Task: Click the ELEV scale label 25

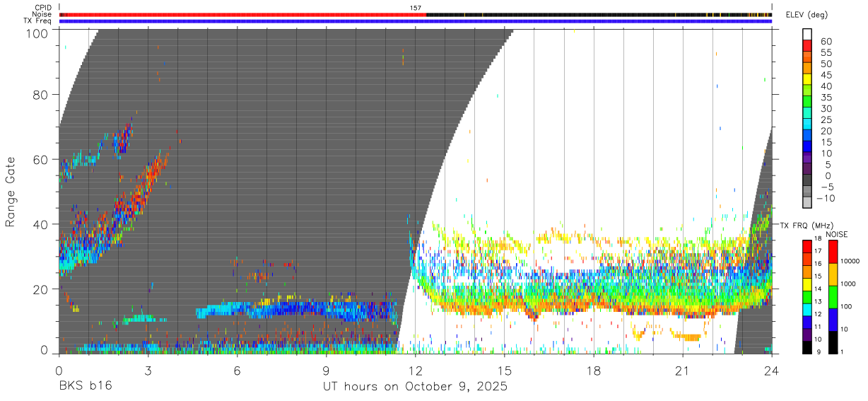Action: pyautogui.click(x=827, y=120)
